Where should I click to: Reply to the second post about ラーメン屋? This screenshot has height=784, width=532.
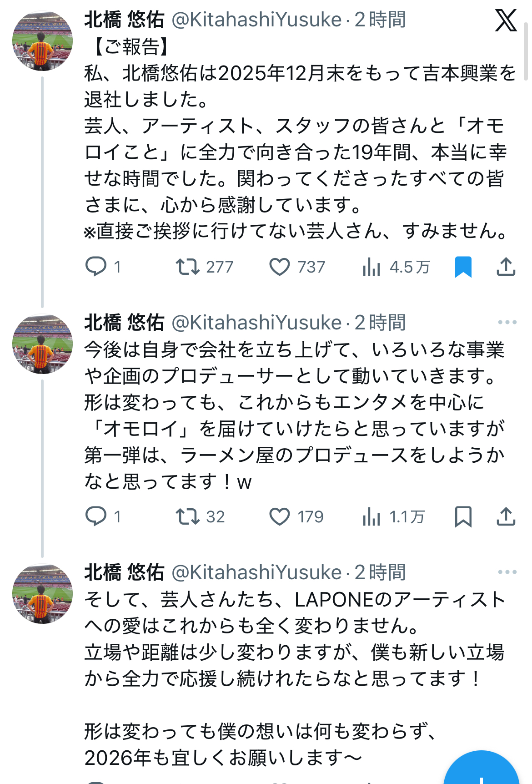[96, 516]
